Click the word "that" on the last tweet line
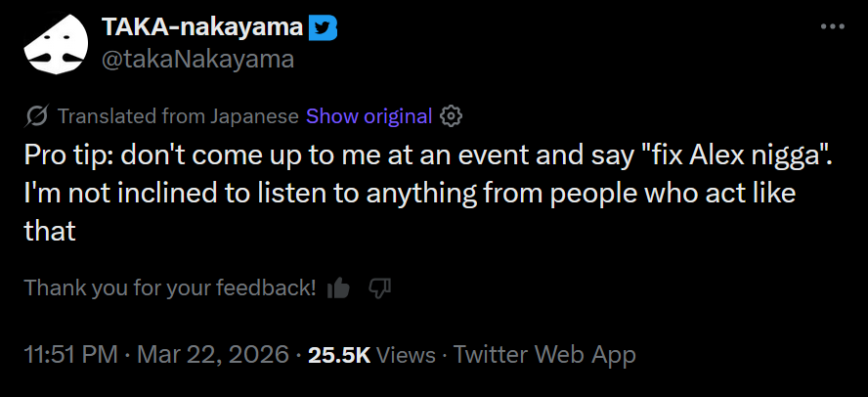 tap(50, 231)
